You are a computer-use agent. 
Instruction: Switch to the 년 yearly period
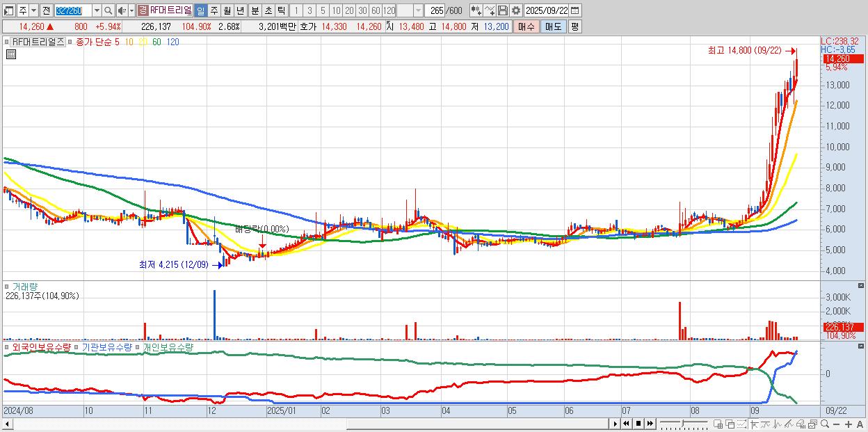coord(240,10)
